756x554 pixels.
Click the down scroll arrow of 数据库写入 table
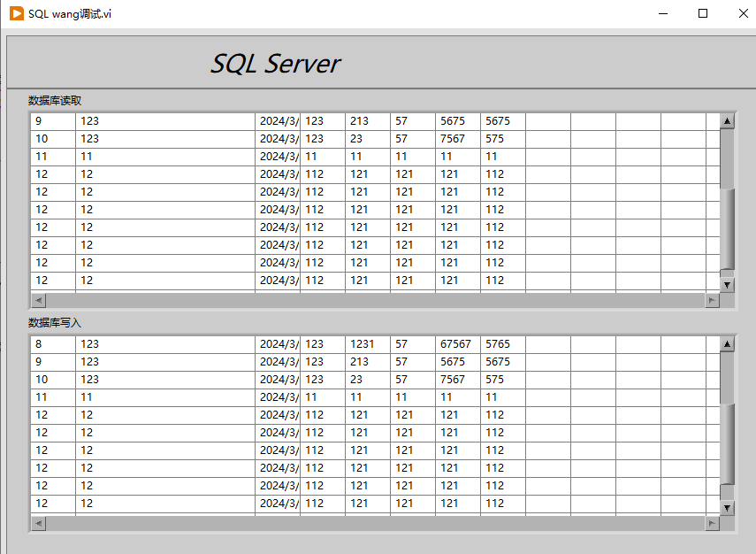(727, 507)
